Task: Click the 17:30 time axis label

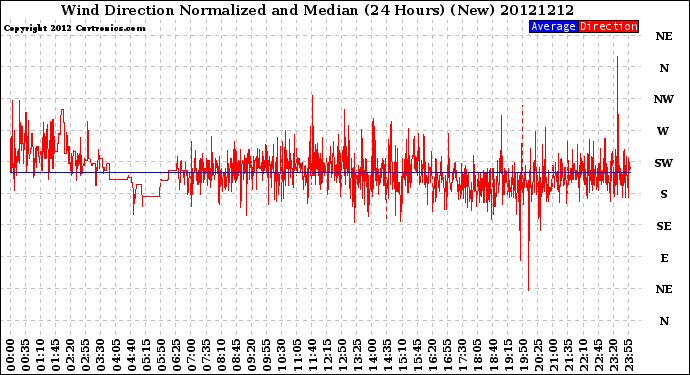Action: [462, 355]
